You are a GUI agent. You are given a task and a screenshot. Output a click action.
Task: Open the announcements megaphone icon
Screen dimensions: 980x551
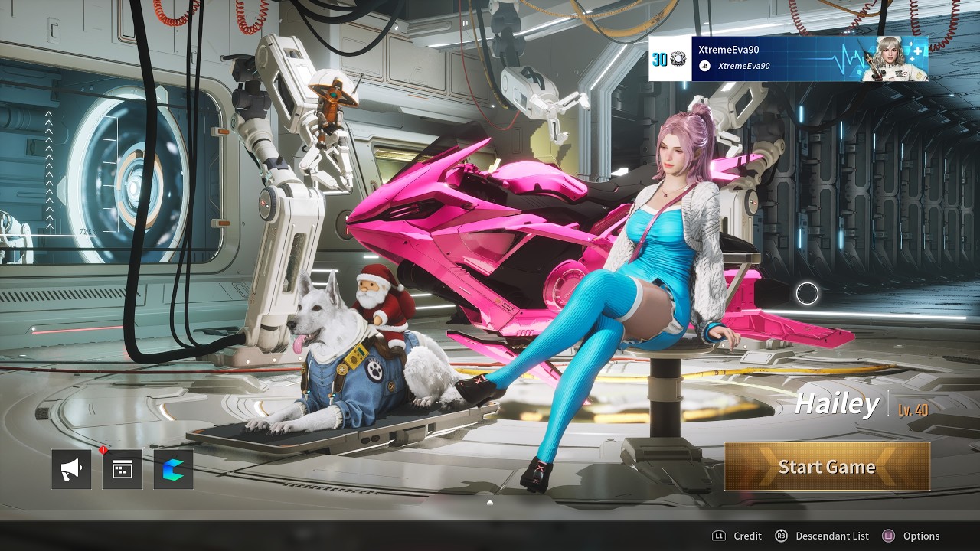(71, 469)
